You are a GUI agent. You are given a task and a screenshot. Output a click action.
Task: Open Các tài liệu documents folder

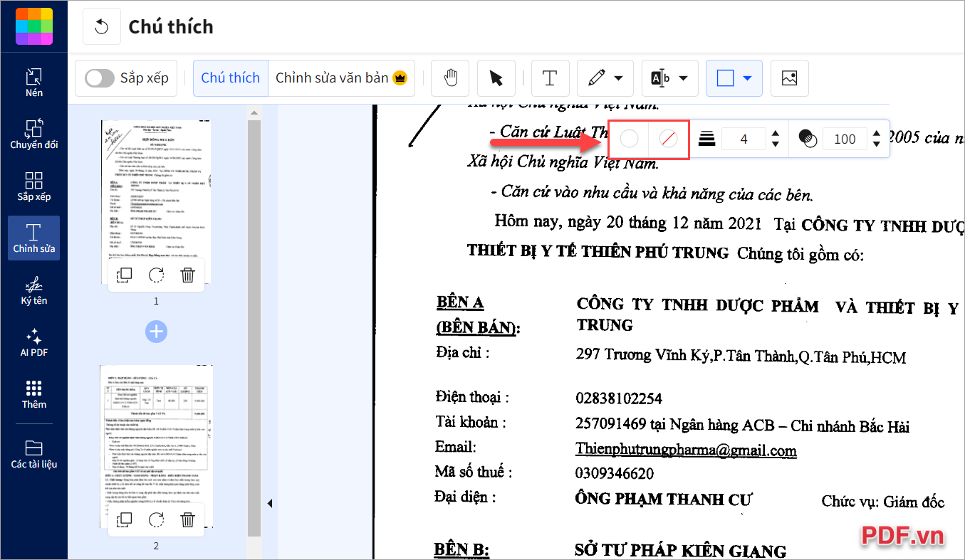point(33,454)
